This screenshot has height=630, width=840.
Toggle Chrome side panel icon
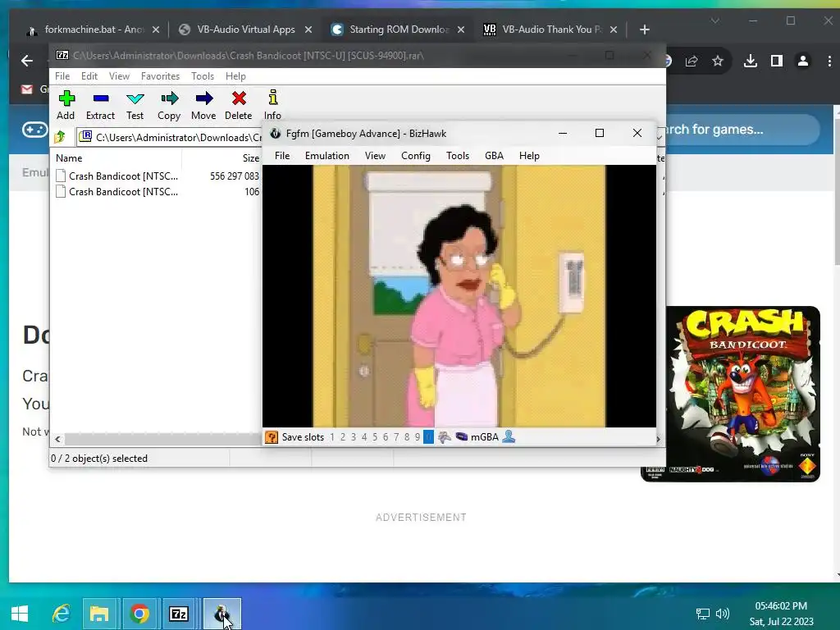[x=777, y=61]
